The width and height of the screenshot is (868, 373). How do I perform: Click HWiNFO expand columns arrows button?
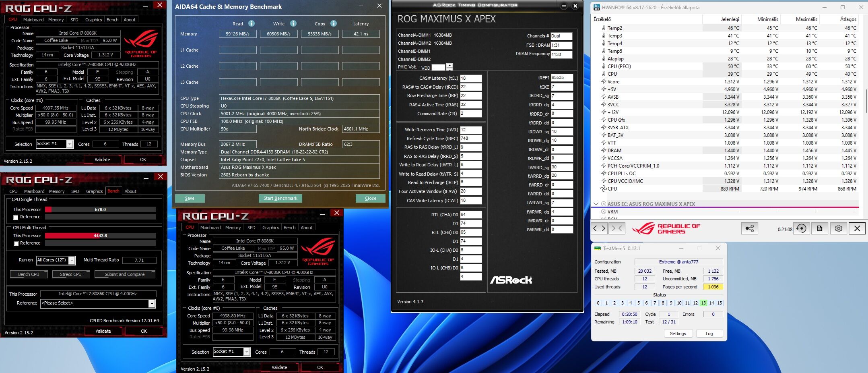(600, 228)
